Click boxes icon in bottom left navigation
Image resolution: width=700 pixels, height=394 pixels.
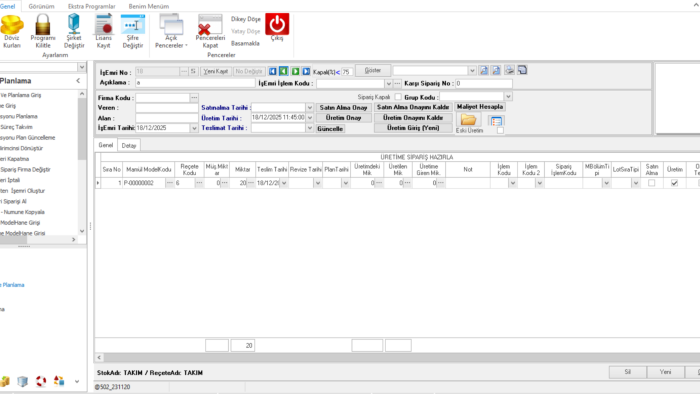tap(5, 381)
